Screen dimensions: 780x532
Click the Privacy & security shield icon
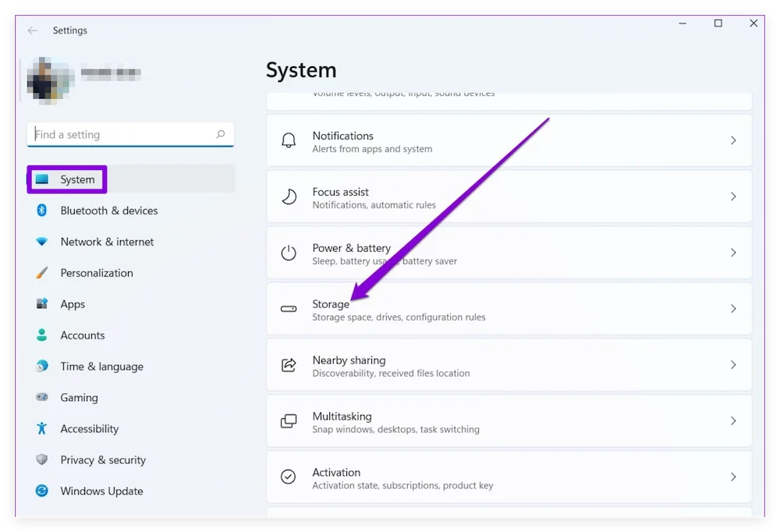(x=42, y=459)
